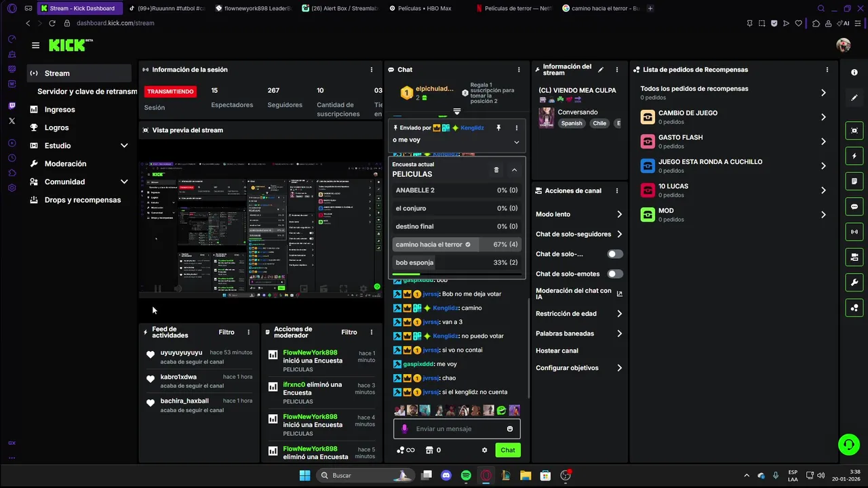Open Información del stream three-dot menu
Image resolution: width=868 pixels, height=488 pixels.
(x=616, y=70)
